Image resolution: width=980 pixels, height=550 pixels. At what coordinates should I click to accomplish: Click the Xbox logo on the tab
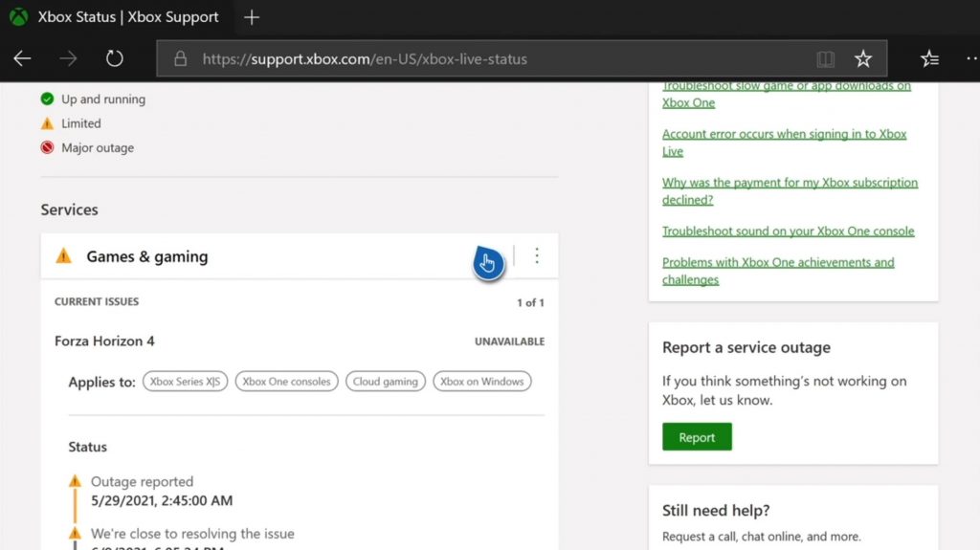[19, 17]
